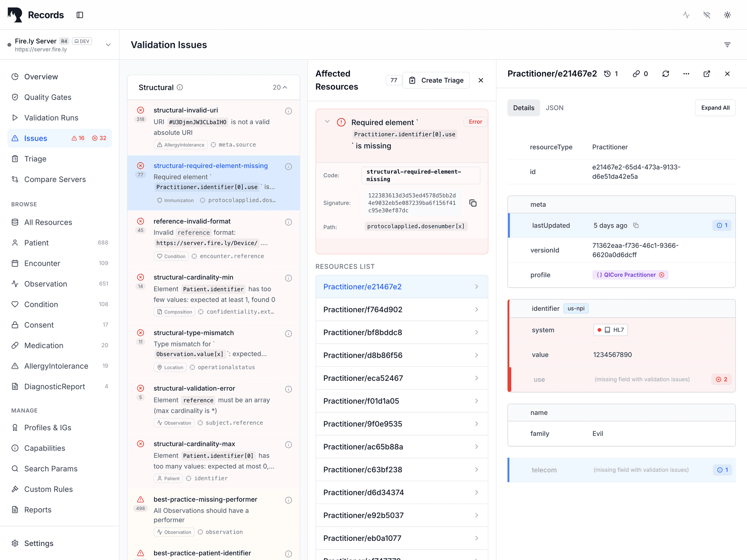Expand the Fire.ly Server selector chevron

108,44
